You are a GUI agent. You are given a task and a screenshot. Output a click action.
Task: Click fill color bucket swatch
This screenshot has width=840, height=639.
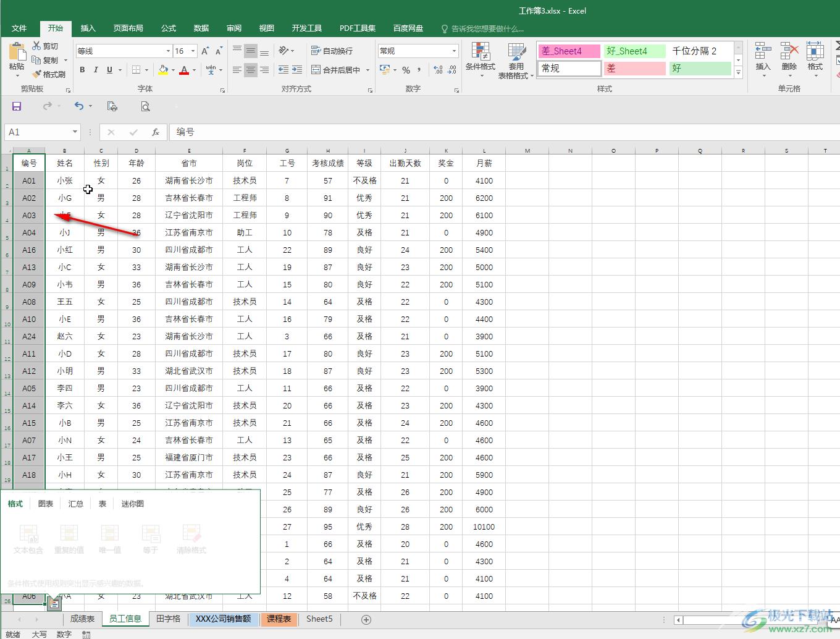click(162, 70)
